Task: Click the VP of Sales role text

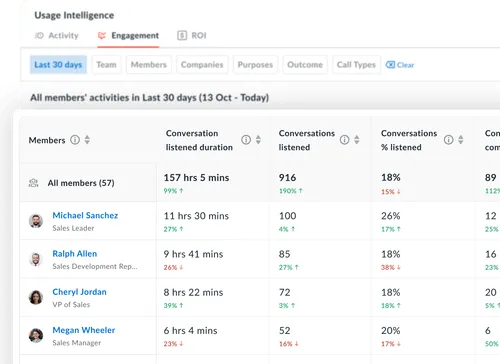Action: pos(71,305)
